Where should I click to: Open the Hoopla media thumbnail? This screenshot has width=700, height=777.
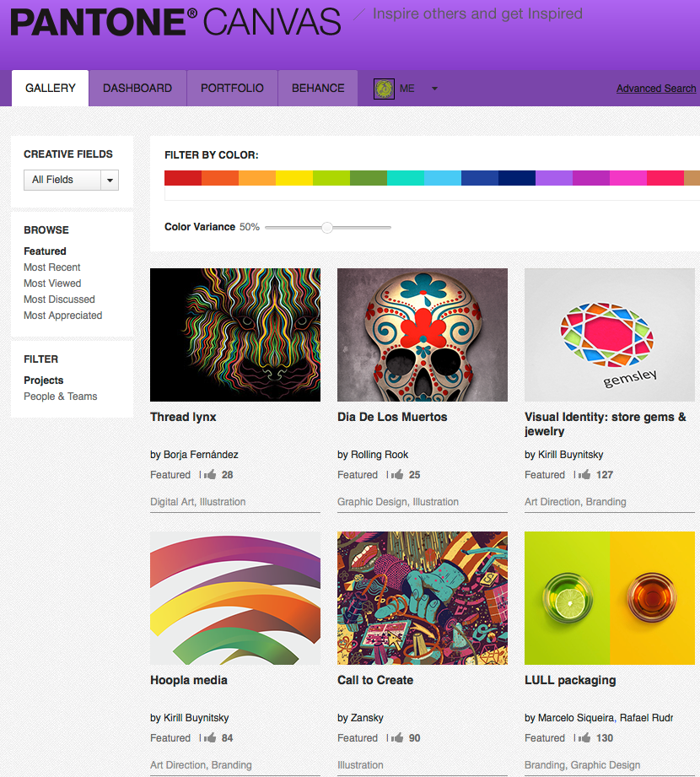235,598
